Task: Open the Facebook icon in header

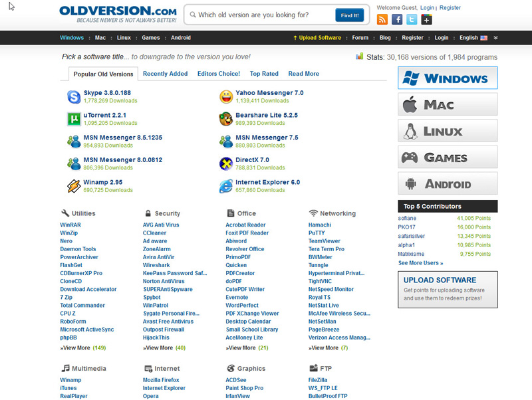Action: pyautogui.click(x=397, y=20)
